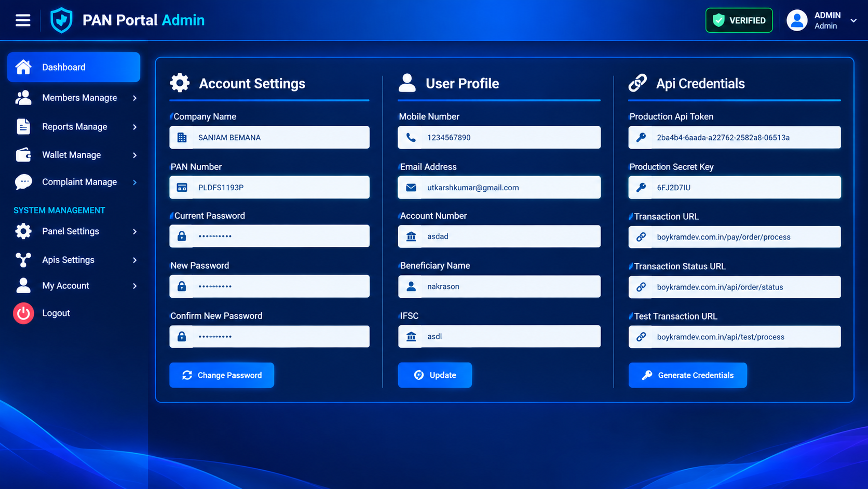Viewport: 868px width, 489px height.
Task: Expand the Members Manage submenu chevron
Action: pos(134,98)
